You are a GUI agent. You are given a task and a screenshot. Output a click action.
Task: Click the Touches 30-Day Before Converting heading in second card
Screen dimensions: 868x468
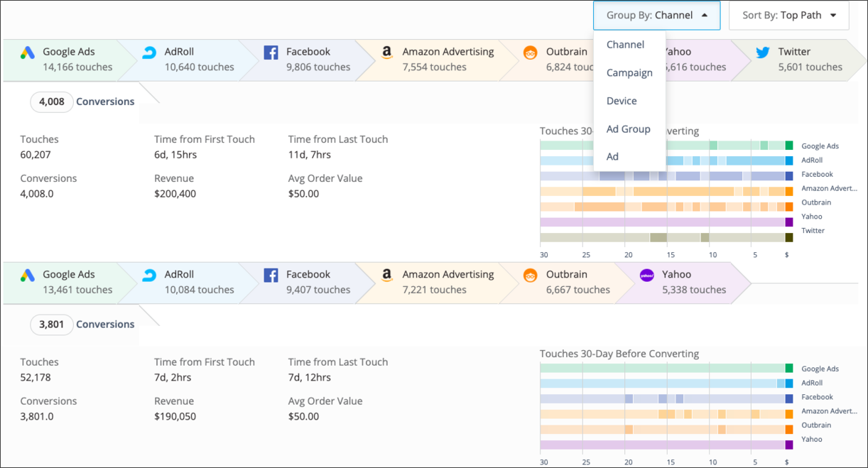point(619,354)
